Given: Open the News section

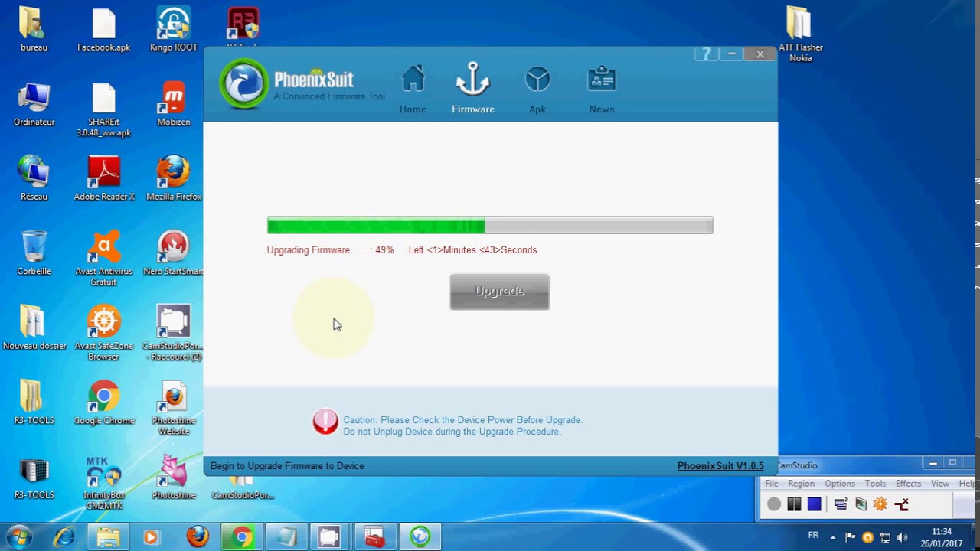Looking at the screenshot, I should (x=602, y=89).
